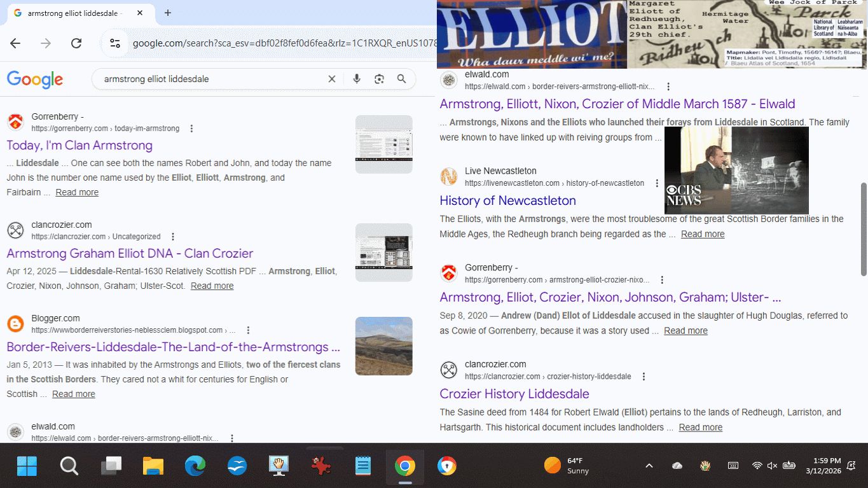Open Armstrong Graham Elliot DNA - Clan Crozier link
Screen dimensions: 868x488
(130, 253)
